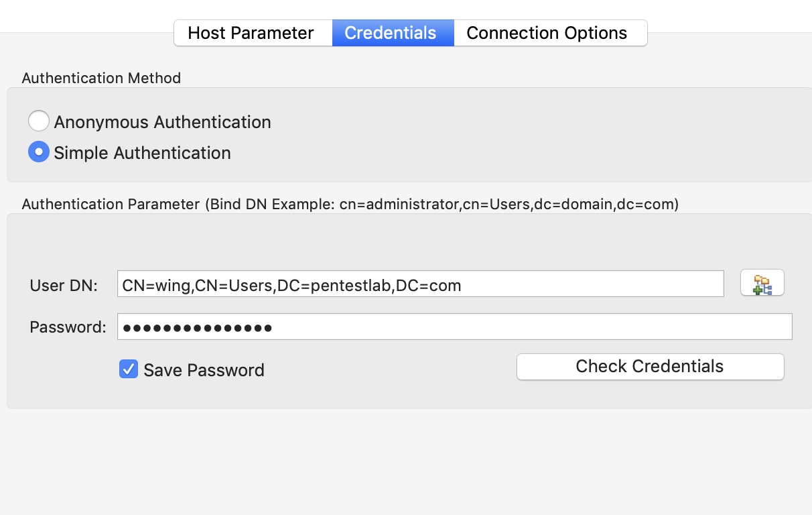
Task: Click the DC=pentestlab portion of the User DN
Action: click(335, 286)
